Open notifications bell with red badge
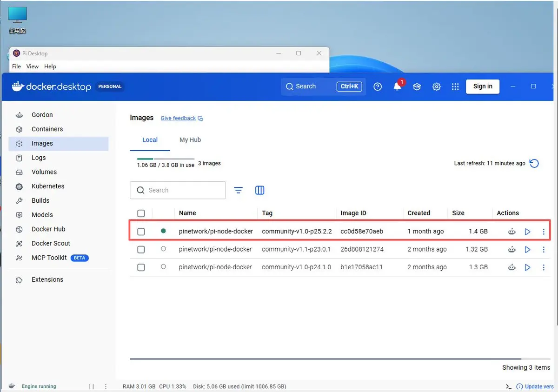The image size is (558, 392). click(398, 86)
